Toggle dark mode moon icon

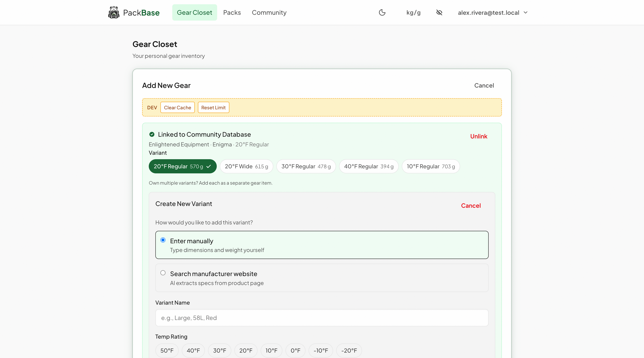tap(382, 12)
